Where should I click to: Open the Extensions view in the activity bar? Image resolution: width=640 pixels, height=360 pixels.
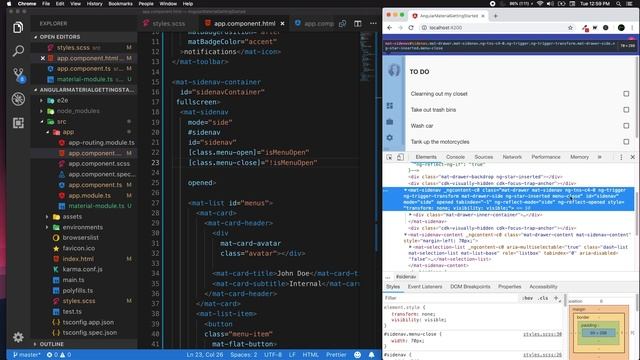18,123
